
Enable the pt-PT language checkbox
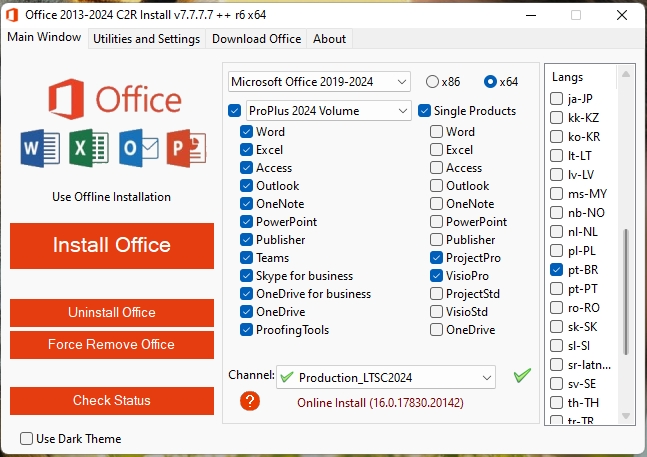(557, 289)
